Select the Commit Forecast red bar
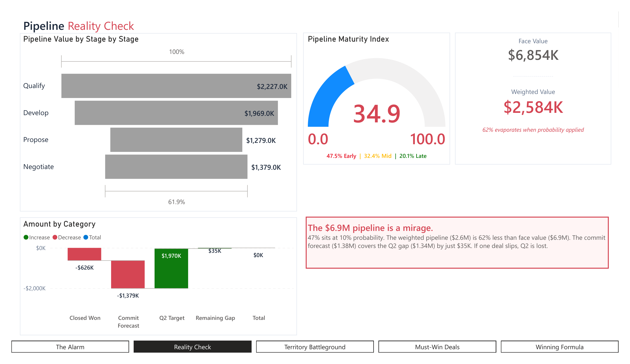Image resolution: width=630 pixels, height=364 pixels. [x=128, y=274]
